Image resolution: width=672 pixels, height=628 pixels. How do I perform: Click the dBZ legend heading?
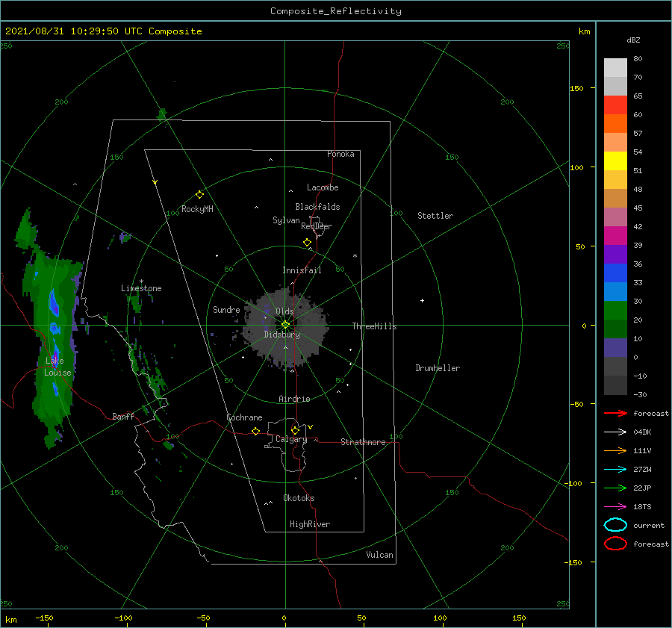coord(633,40)
